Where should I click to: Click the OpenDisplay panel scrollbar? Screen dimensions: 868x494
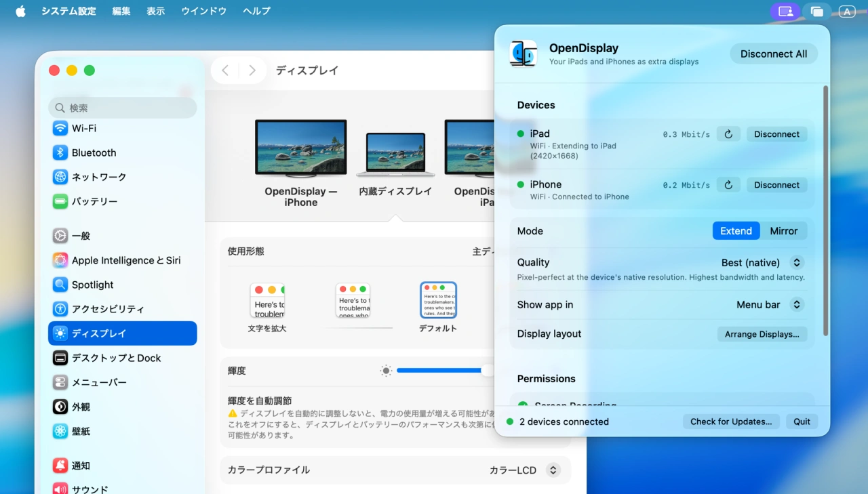click(x=825, y=210)
